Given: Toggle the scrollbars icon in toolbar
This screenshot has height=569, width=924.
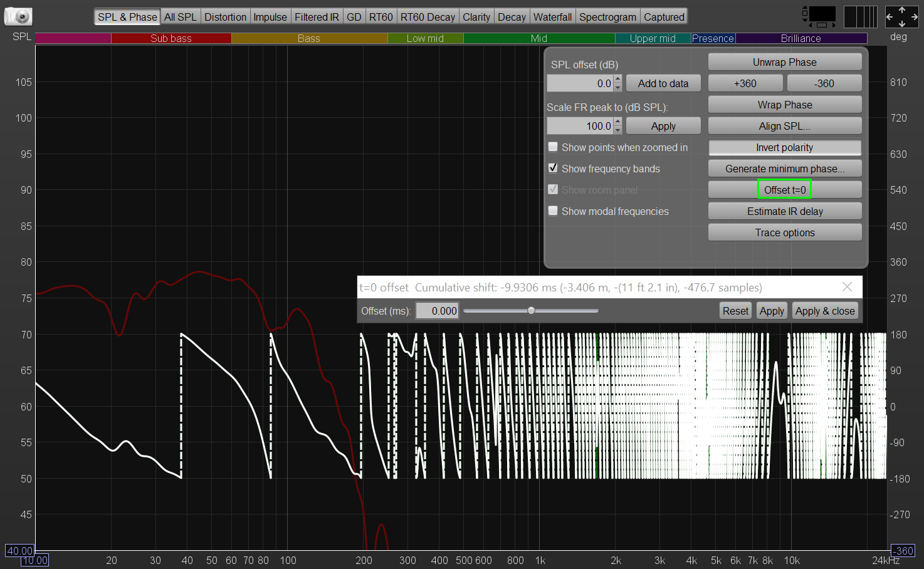Looking at the screenshot, I should (x=819, y=16).
